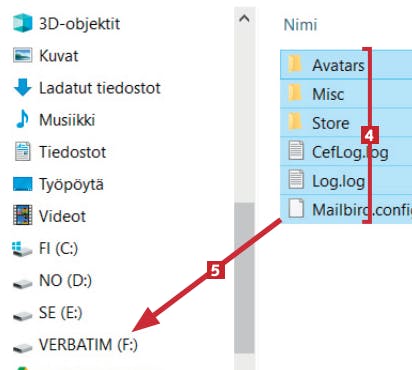Select the VERBATIM (F:) drive
Screen dimensions: 412x370
point(75,345)
